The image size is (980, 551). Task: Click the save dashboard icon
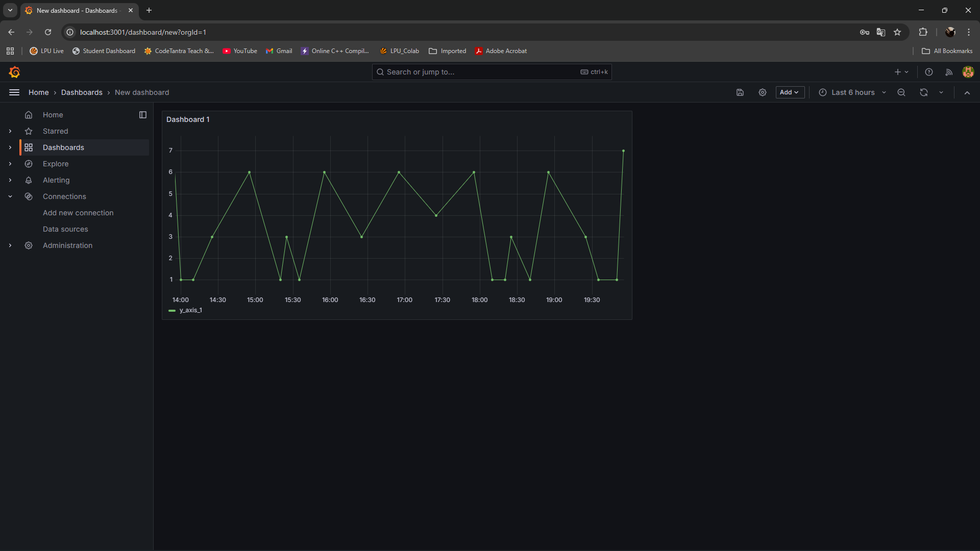tap(740, 92)
